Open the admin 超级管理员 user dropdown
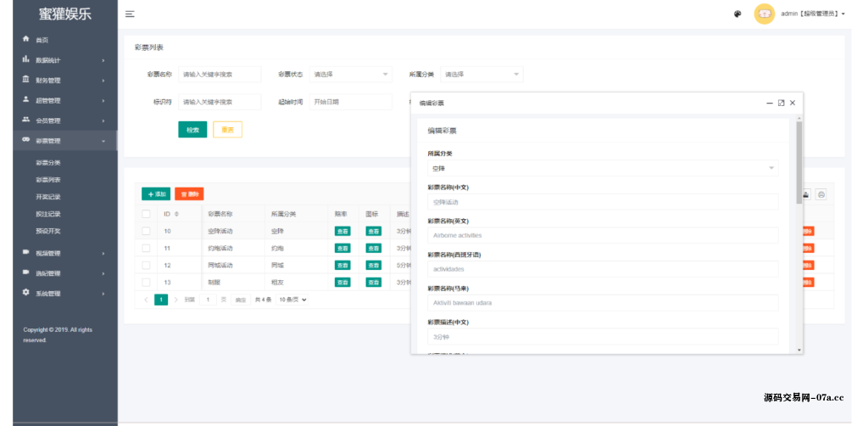The image size is (868, 426). [x=813, y=14]
